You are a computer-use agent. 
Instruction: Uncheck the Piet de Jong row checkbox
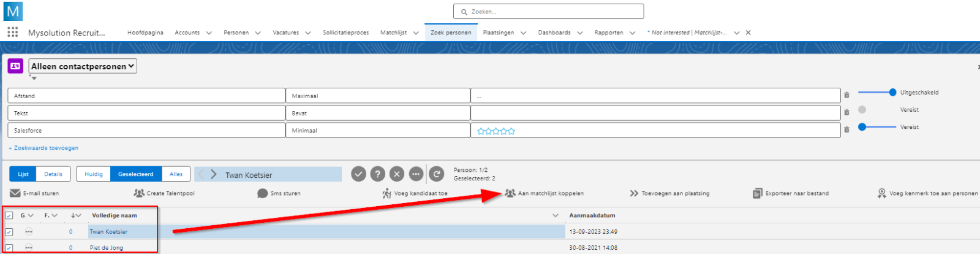(9, 248)
